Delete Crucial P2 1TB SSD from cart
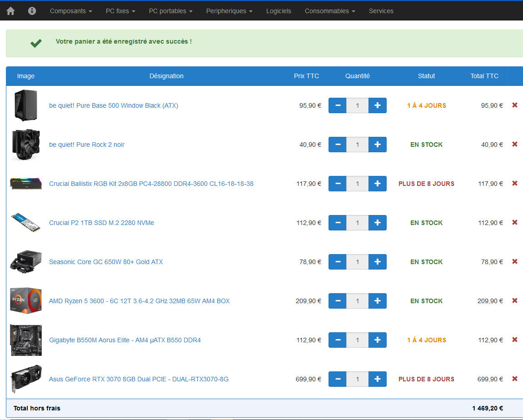The image size is (523, 420). tap(515, 222)
